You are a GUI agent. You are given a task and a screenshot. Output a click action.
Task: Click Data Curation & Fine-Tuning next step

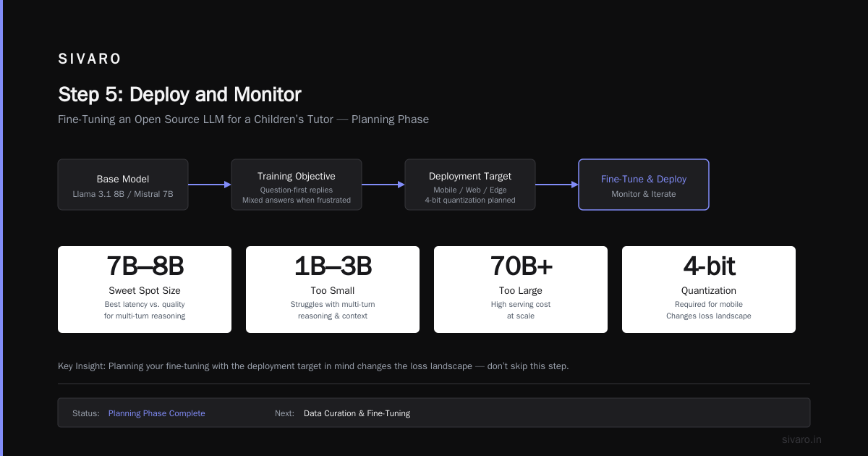[x=357, y=413]
